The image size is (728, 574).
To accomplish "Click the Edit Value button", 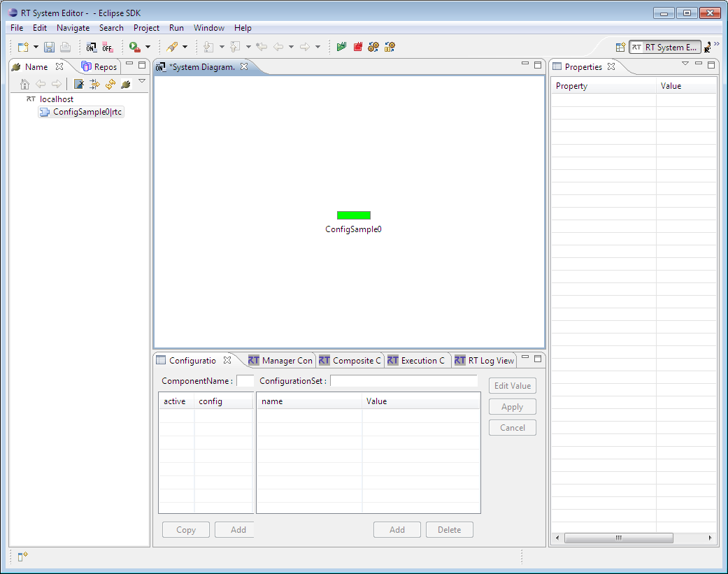I will point(513,386).
